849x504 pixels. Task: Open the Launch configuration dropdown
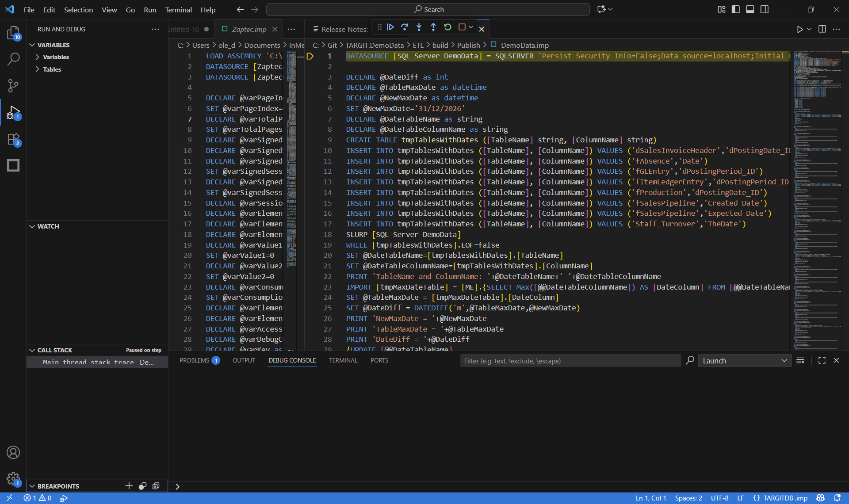[745, 360]
